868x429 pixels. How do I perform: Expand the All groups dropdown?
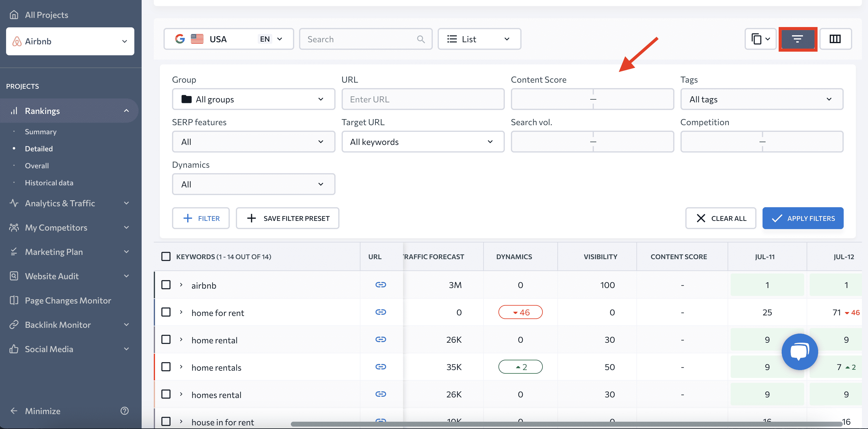coord(253,99)
